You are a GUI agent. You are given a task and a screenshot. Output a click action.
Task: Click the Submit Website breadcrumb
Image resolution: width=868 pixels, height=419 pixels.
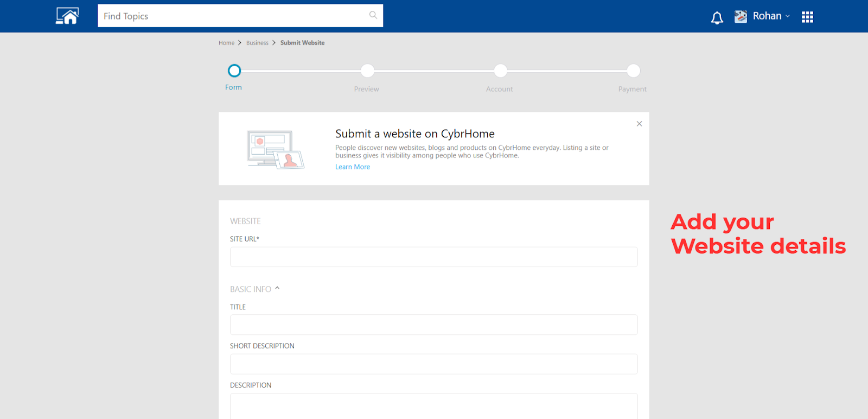coord(302,43)
